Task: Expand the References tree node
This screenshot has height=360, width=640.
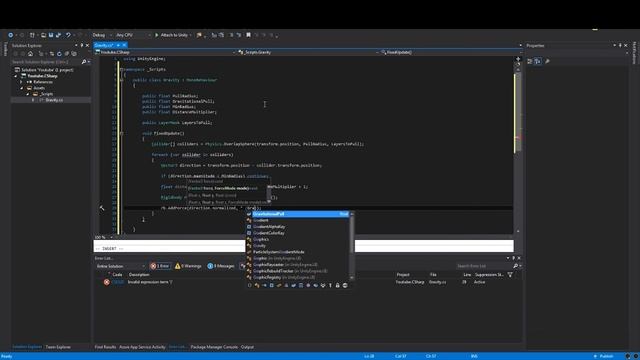Action: tap(21, 82)
